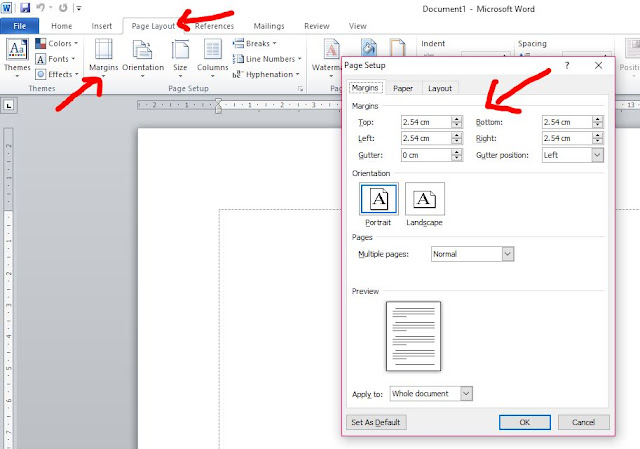This screenshot has height=449, width=640.
Task: Click OK in Page Setup dialog
Action: click(524, 422)
